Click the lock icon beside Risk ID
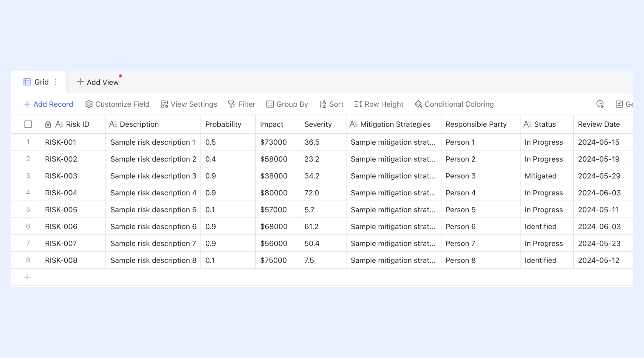Viewport: 644px width, 358px height. tap(48, 124)
